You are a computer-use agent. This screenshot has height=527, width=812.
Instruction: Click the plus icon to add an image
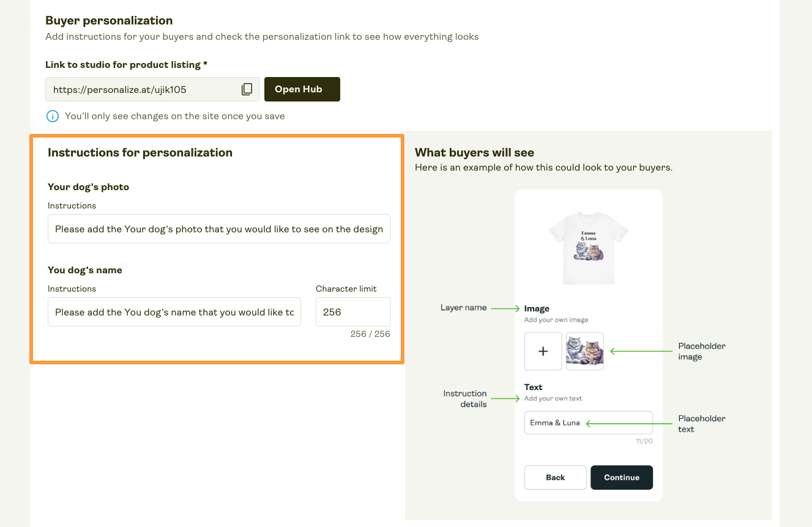click(x=543, y=351)
